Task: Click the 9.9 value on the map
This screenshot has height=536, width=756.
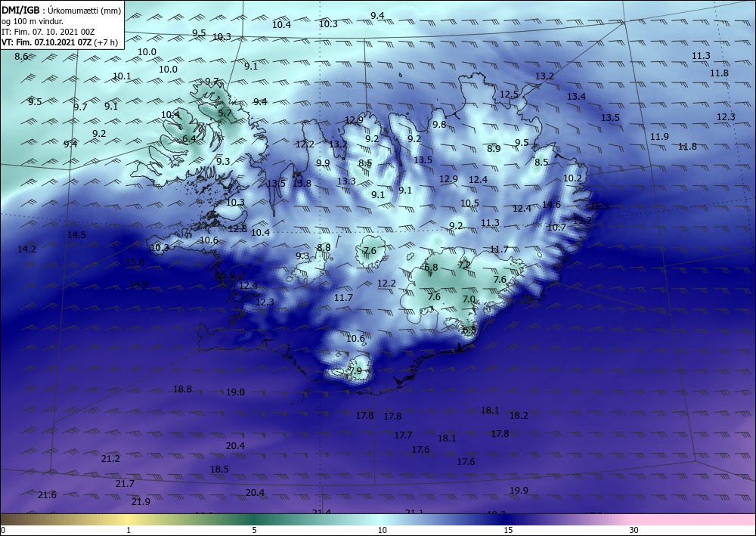Action: tap(323, 163)
